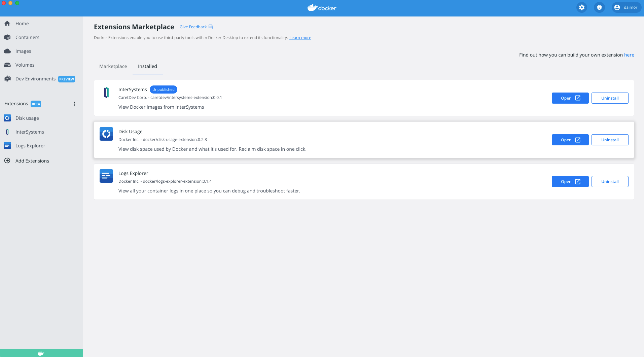Image resolution: width=644 pixels, height=357 pixels.
Task: Click the Images cloud icon
Action: 7,51
